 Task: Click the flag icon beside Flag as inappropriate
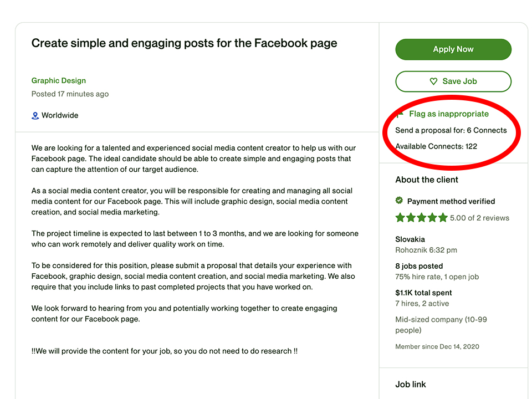400,114
